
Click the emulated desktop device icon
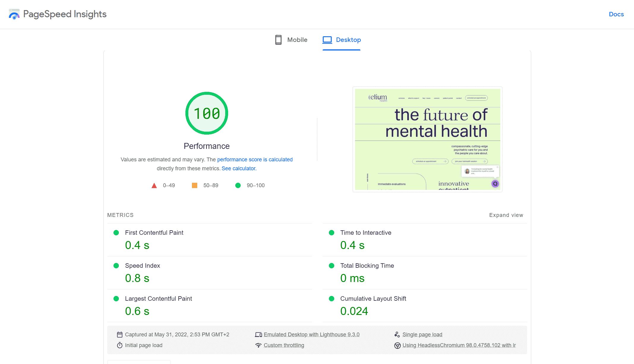258,335
